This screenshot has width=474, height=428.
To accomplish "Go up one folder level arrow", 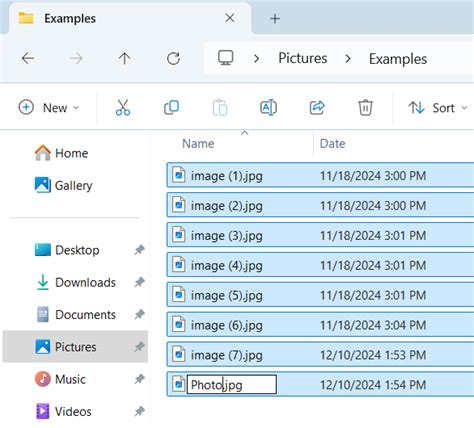I will [125, 59].
